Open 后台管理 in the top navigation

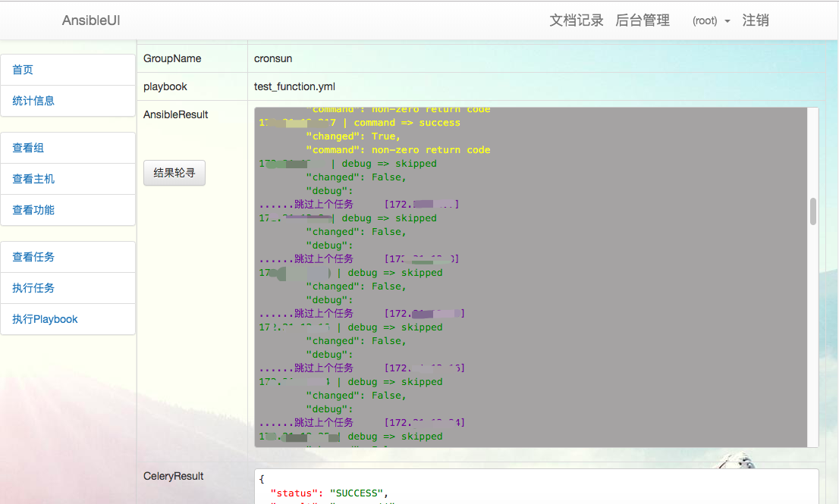(642, 20)
